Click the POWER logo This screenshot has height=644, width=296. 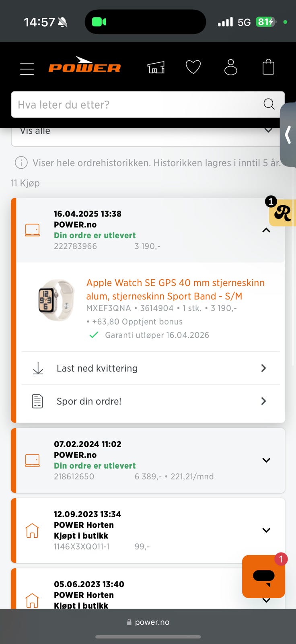click(x=84, y=66)
